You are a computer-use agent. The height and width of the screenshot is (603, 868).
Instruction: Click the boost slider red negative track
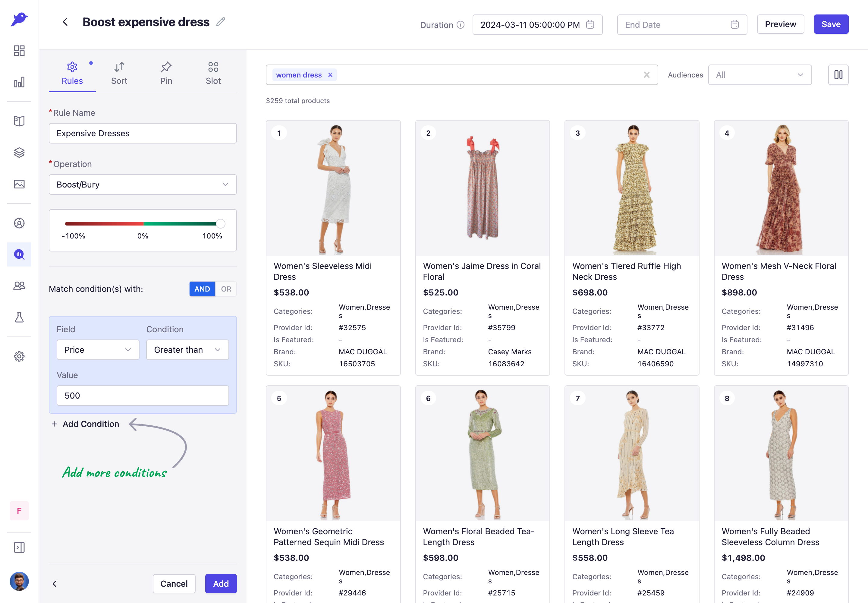(104, 224)
